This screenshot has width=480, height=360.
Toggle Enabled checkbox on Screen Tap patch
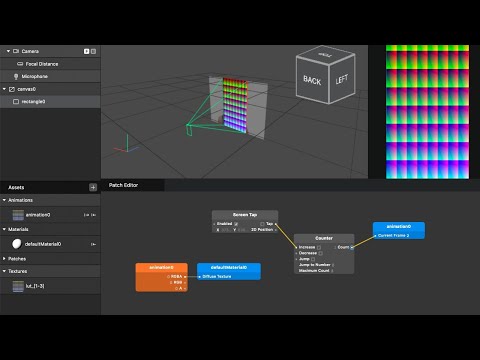236,224
